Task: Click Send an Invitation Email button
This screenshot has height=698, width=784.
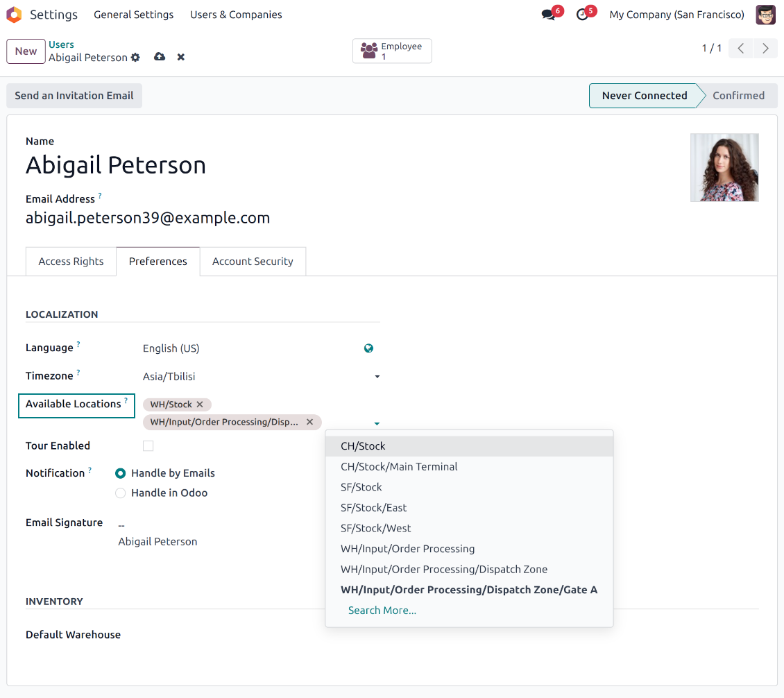Action: tap(74, 96)
